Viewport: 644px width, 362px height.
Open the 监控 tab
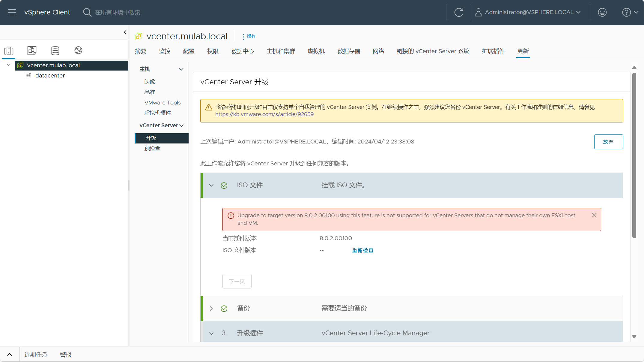point(165,51)
